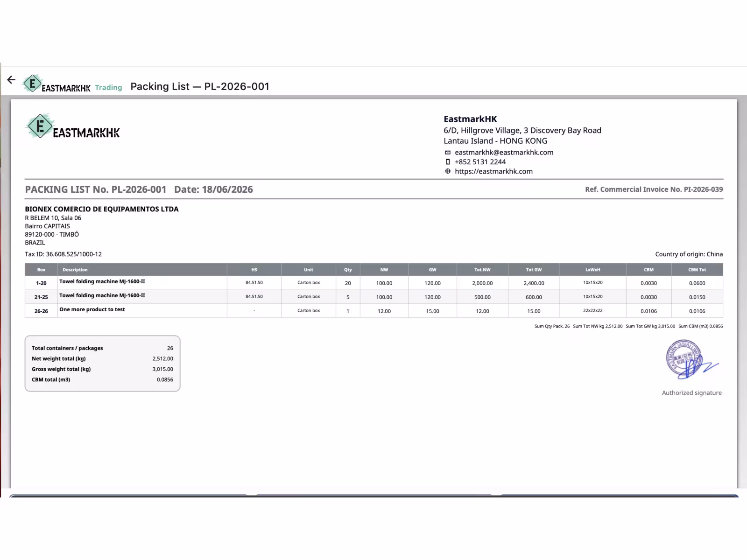
Task: Click the Sum Tot NW kg 2,512.00 text
Action: coord(598,326)
